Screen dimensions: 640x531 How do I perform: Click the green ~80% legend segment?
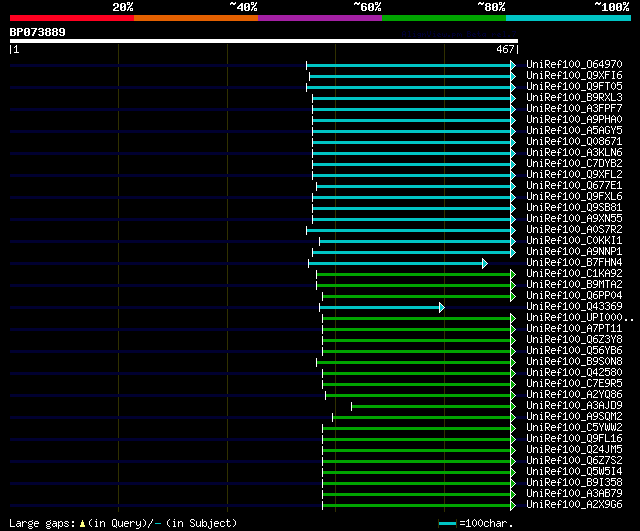tap(444, 18)
